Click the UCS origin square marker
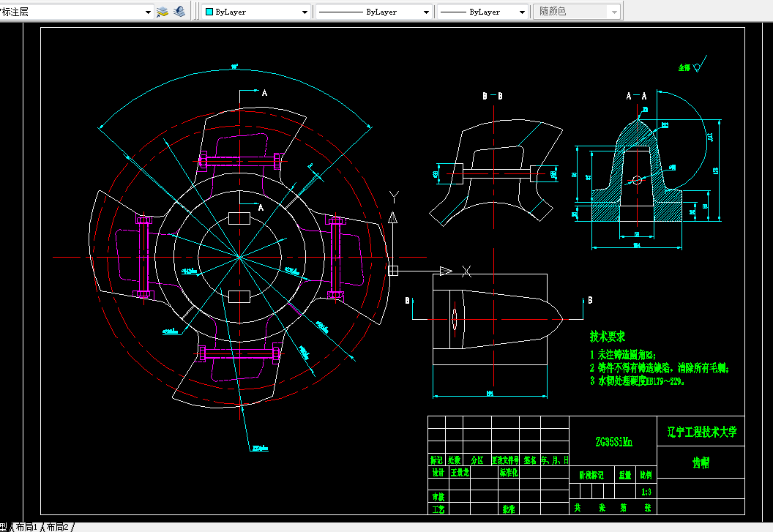The height and width of the screenshot is (532, 773). pos(393,270)
